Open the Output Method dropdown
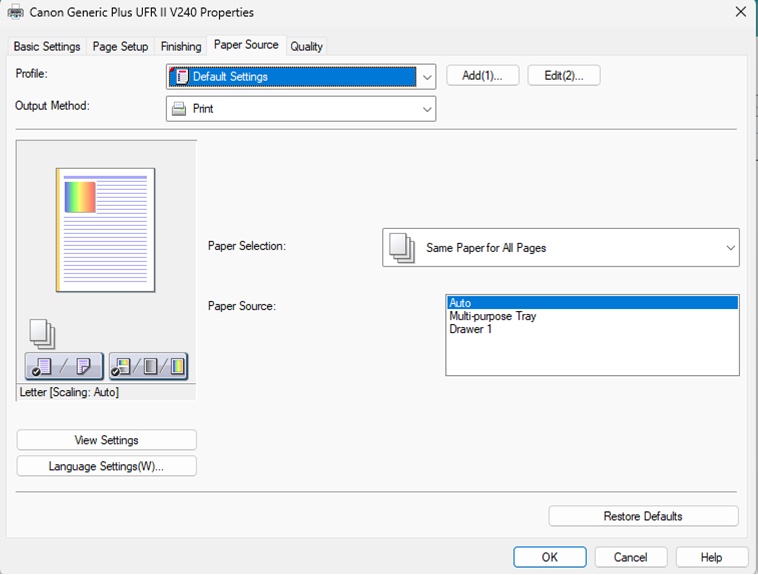758x575 pixels. 301,109
